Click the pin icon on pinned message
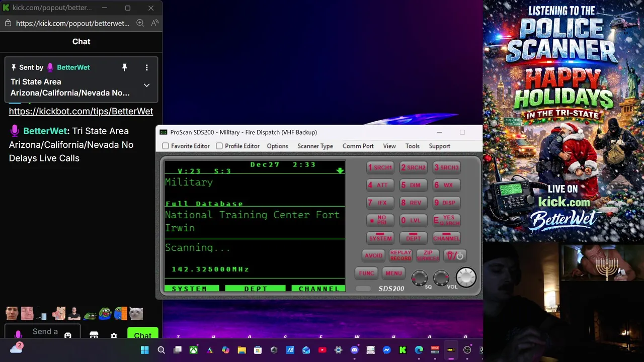 [124, 67]
